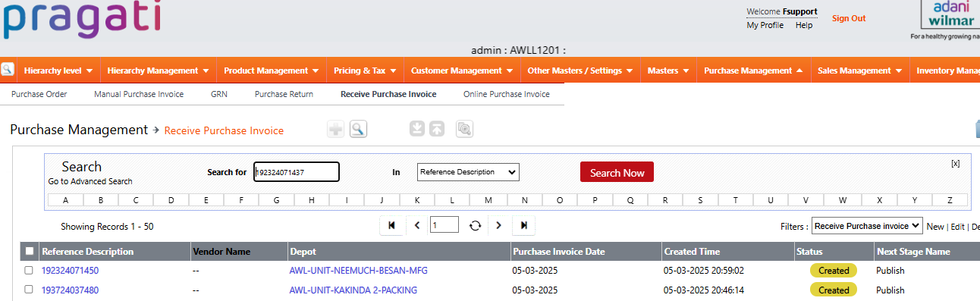Open the Online Purchase Invoice tab
This screenshot has width=980, height=301.
(507, 95)
